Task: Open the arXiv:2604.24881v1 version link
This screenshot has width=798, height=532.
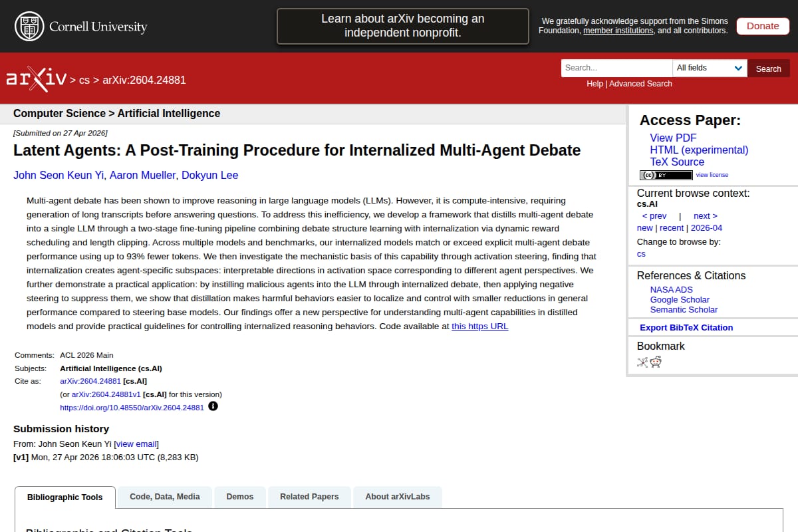Action: [106, 394]
